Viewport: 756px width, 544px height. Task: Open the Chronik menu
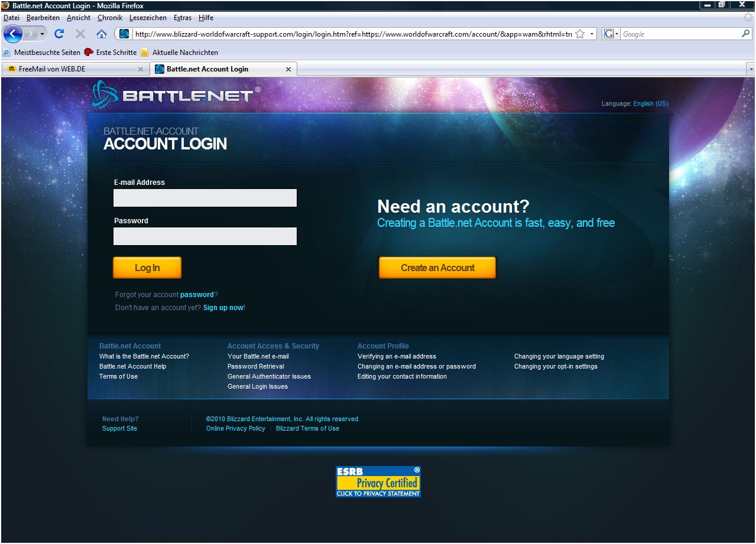[x=110, y=18]
